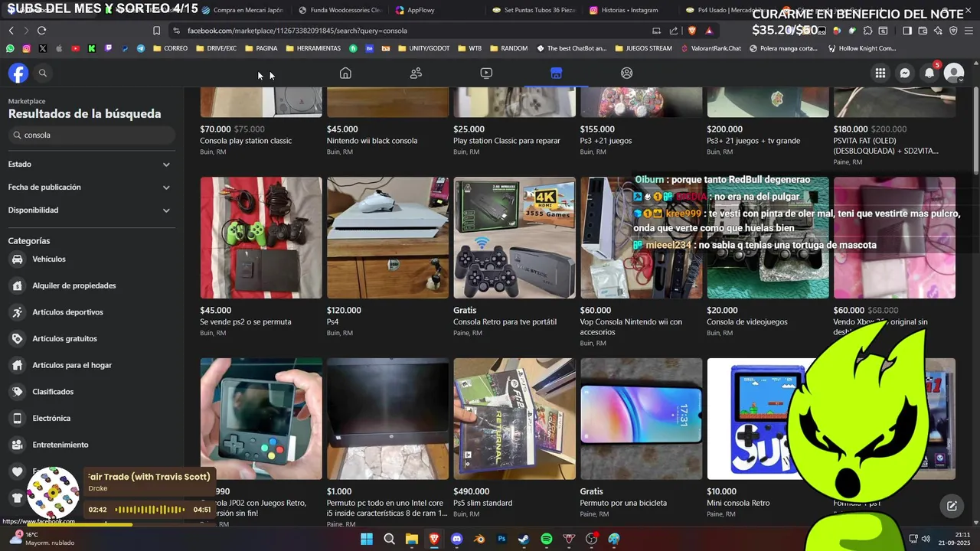Switch to Compra en Mercari Japón tab
The height and width of the screenshot is (551, 980).
(x=242, y=10)
